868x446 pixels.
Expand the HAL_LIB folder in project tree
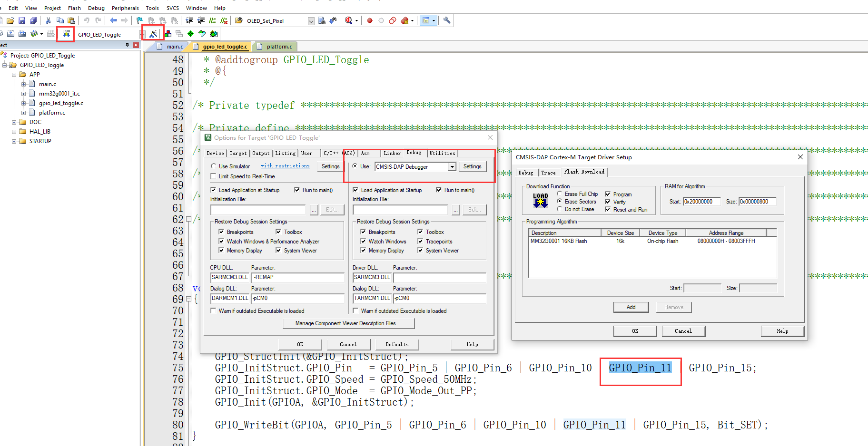pos(14,132)
